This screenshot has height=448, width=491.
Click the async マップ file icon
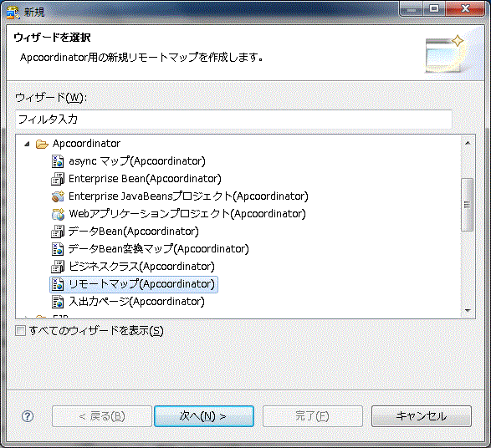pyautogui.click(x=58, y=161)
